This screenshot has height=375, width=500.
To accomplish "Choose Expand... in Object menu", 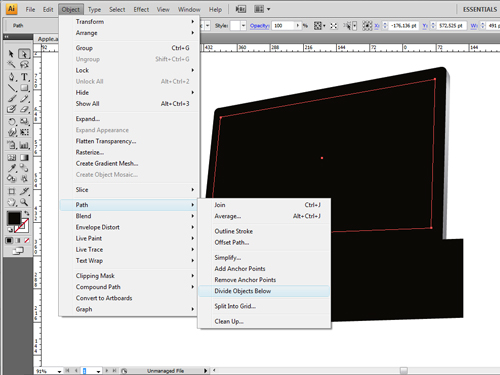I will tap(130, 119).
